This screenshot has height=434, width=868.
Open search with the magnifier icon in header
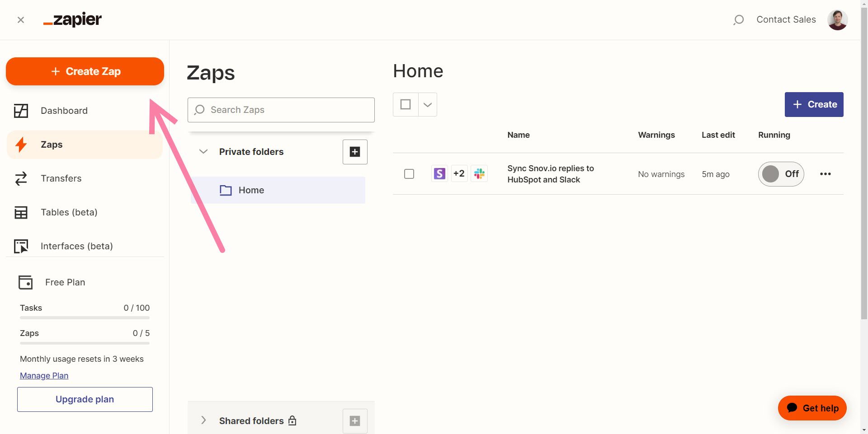click(x=738, y=20)
